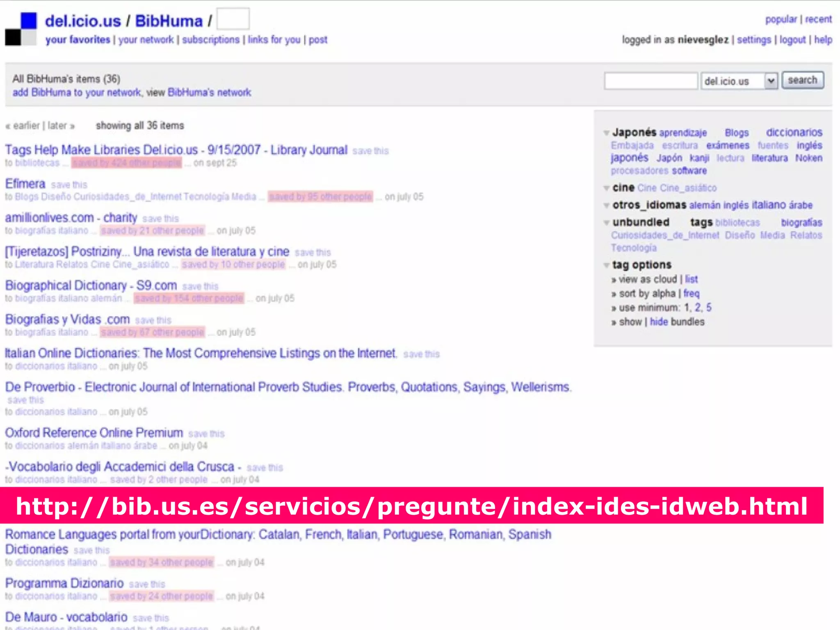Open the BibHuma user link in header
Screen dimensions: 840x630
point(169,21)
